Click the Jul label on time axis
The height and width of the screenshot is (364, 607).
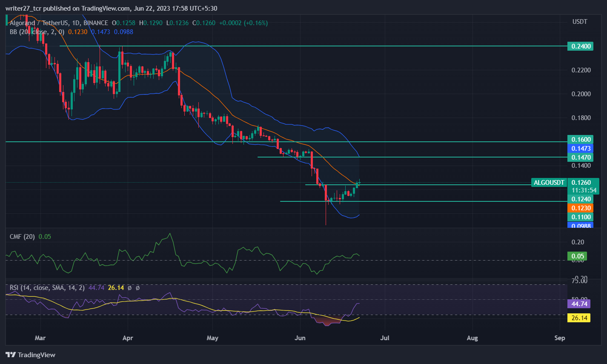pyautogui.click(x=385, y=338)
